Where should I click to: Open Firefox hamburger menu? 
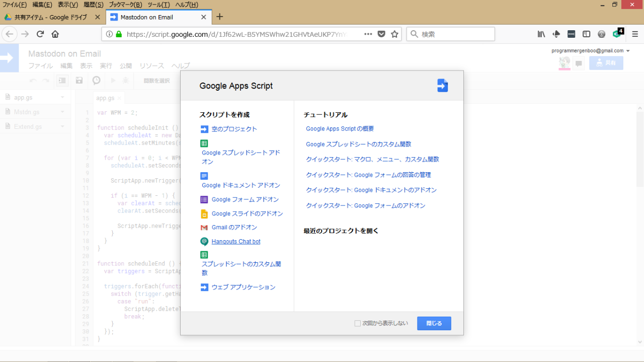(x=634, y=34)
